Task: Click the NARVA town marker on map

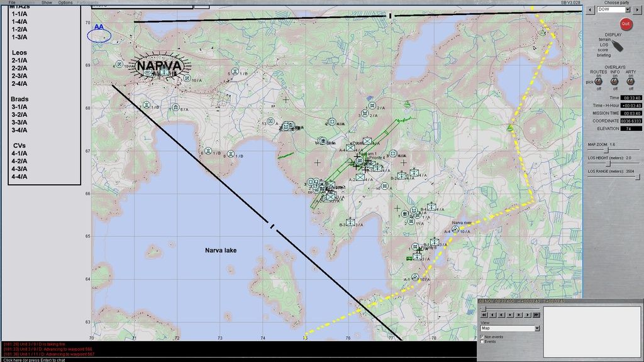Action: [159, 66]
